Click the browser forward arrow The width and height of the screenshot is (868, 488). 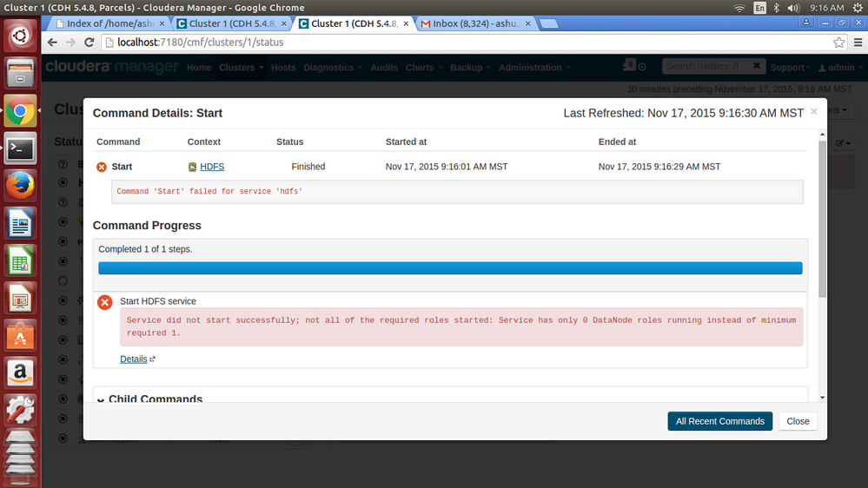(x=70, y=43)
